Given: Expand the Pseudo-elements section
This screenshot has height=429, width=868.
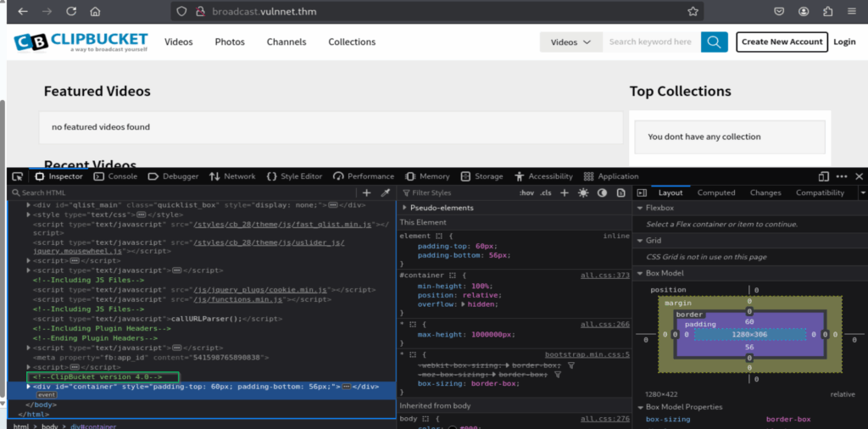Looking at the screenshot, I should coord(404,208).
